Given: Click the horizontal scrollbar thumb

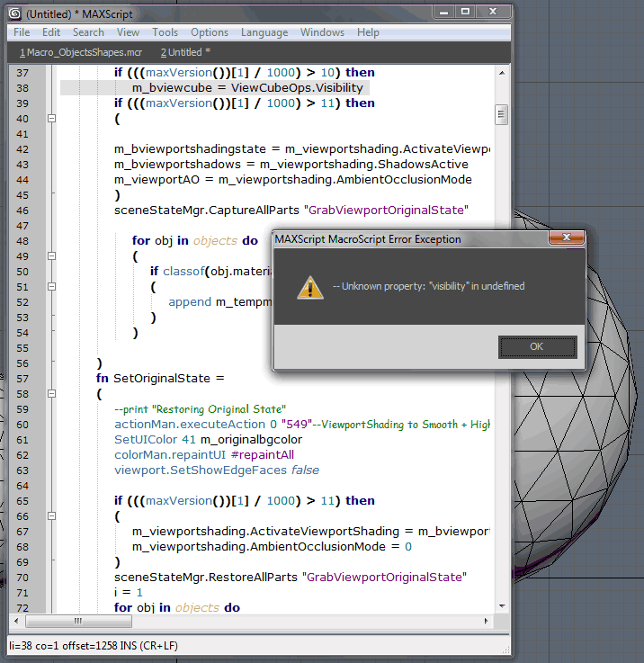Looking at the screenshot, I should point(78,621).
